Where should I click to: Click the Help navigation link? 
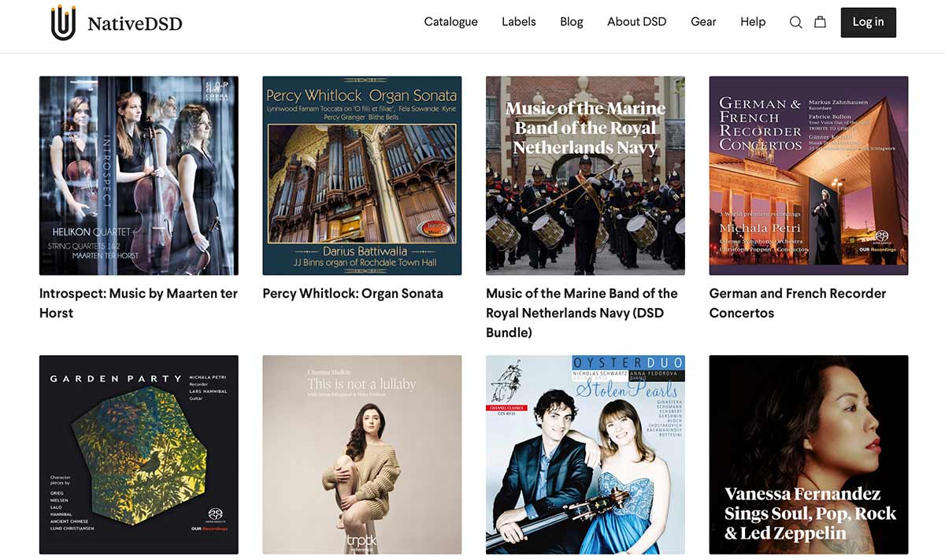(x=752, y=22)
